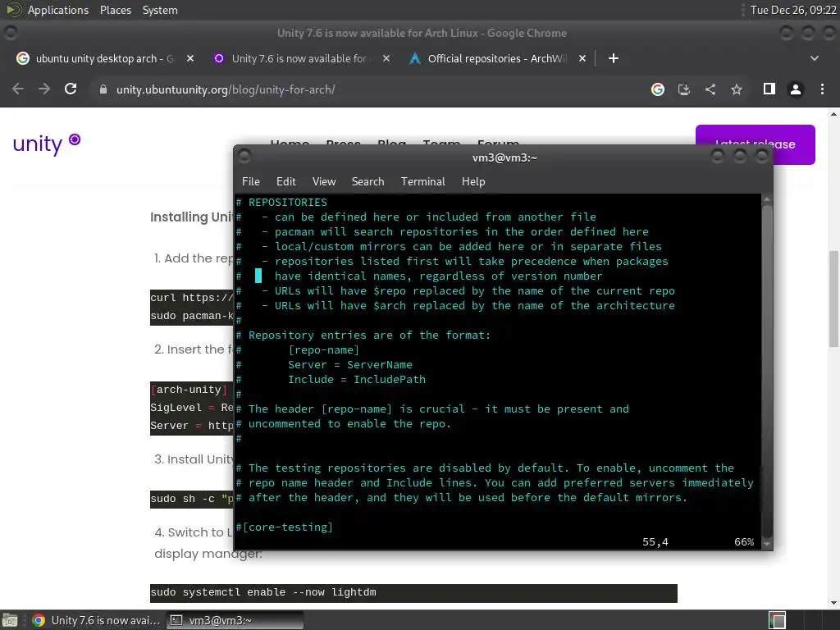Open the System menu
This screenshot has height=630, width=840.
[160, 10]
